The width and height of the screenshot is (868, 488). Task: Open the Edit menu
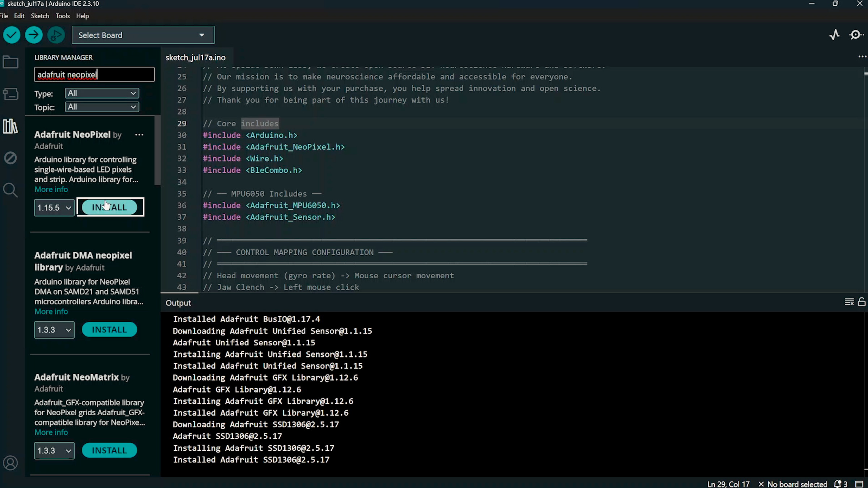[x=19, y=16]
